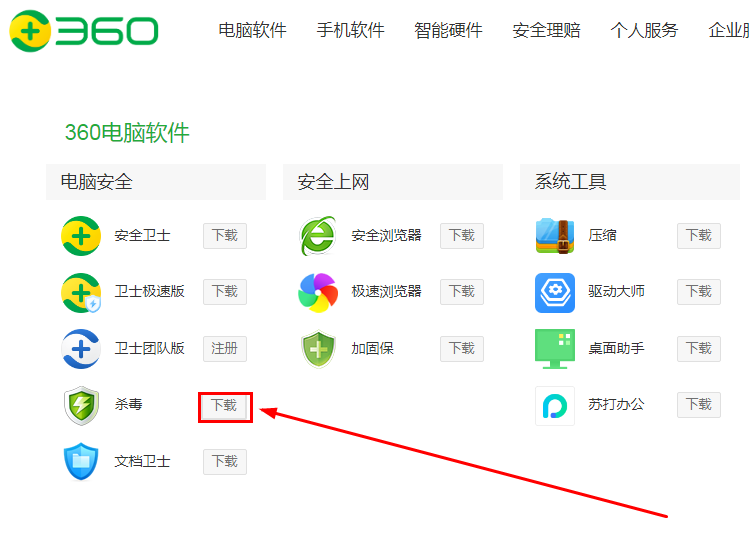Click the 极速浏览器 product name
Image resolution: width=749 pixels, height=537 pixels.
tap(386, 291)
